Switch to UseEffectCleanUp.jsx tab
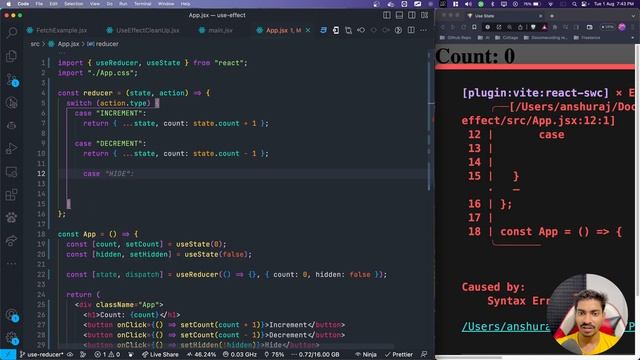Image resolution: width=640 pixels, height=360 pixels. click(x=143, y=30)
